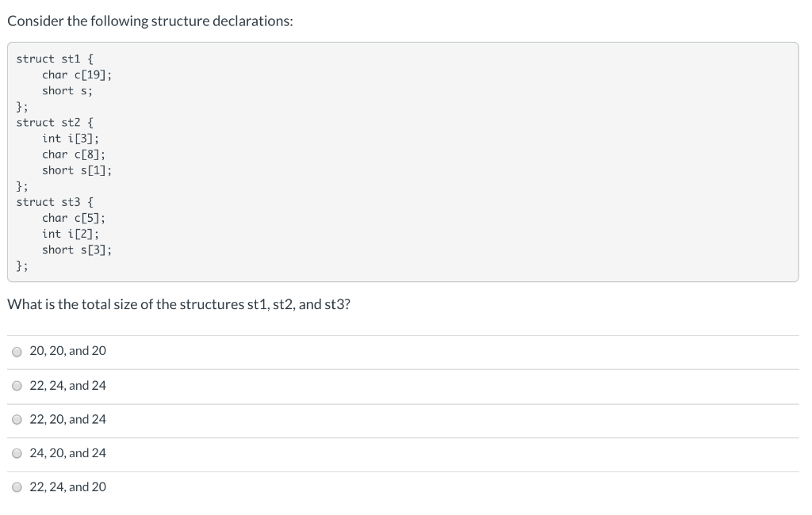Click the "char c[19];" declaration line
Screen dimensions: 812x515
tap(77, 75)
